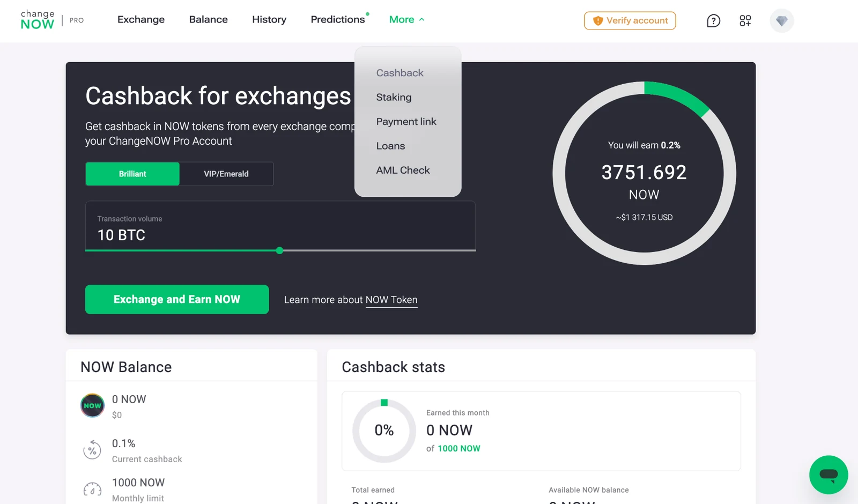Click the current cashback percent icon
Viewport: 858px width, 504px height.
(92, 450)
